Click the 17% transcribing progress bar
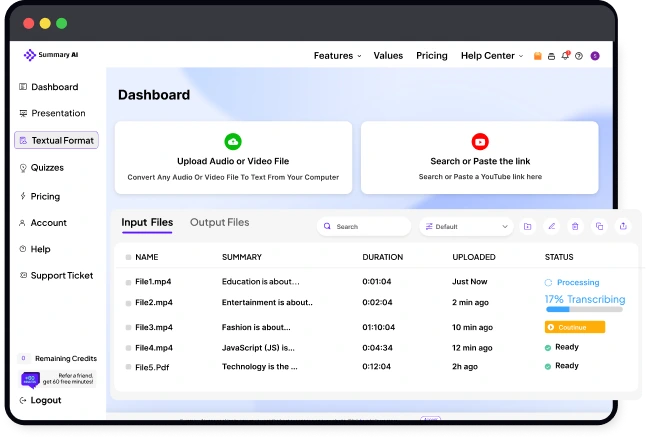The width and height of the screenshot is (646, 439). (x=583, y=309)
